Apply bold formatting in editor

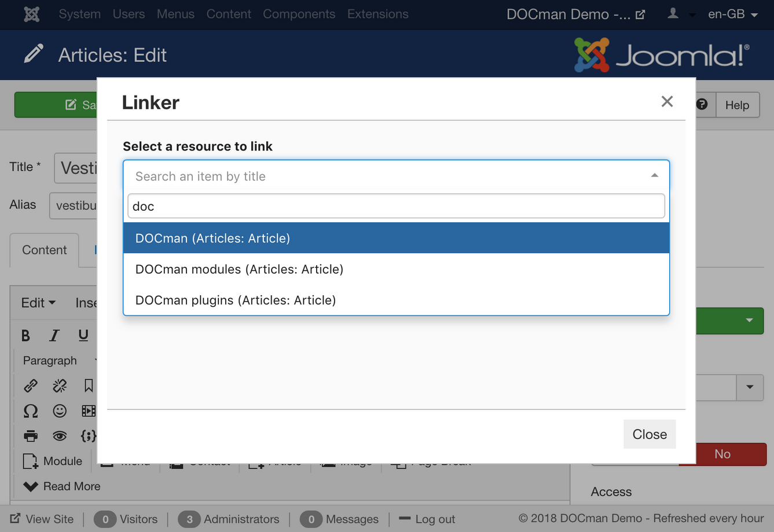tap(25, 335)
